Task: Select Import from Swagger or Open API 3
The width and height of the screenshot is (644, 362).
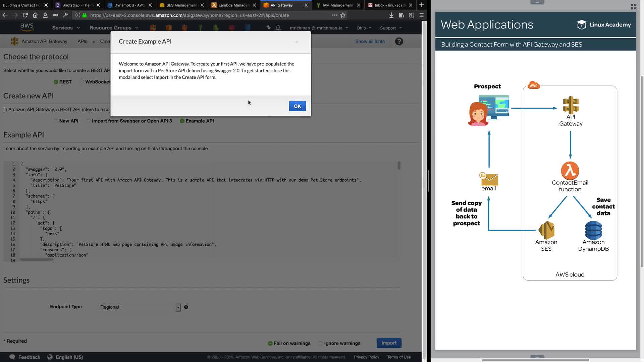Action: coord(88,121)
